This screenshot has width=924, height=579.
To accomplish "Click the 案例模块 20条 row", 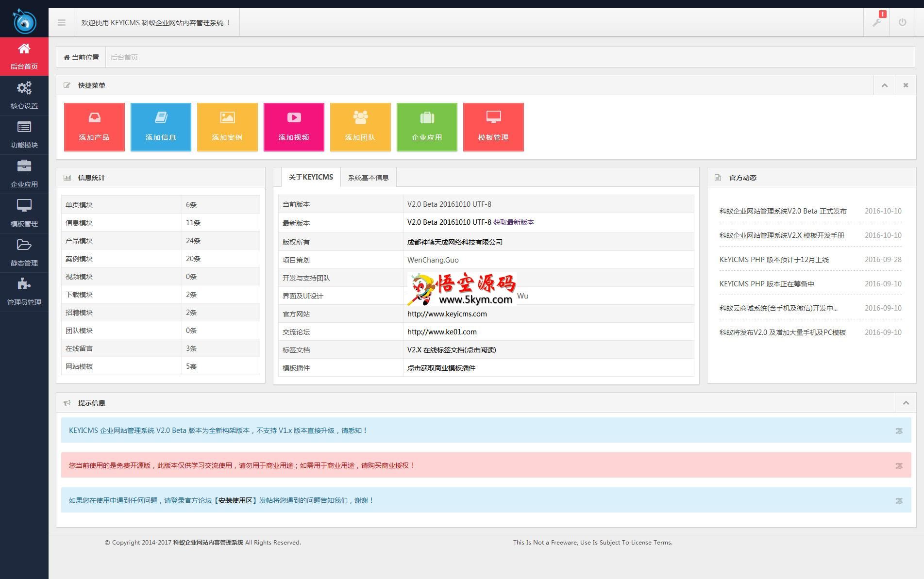I will coord(161,259).
